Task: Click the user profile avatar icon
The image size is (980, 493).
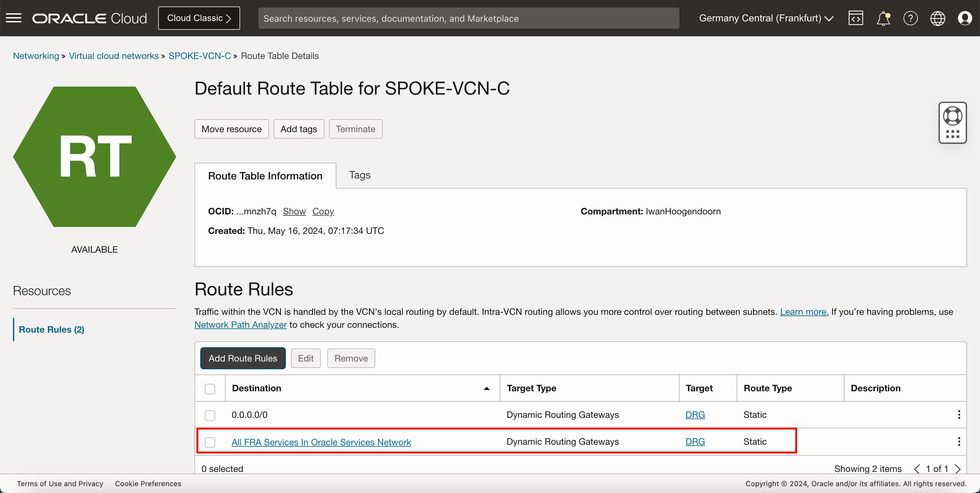Action: point(965,17)
